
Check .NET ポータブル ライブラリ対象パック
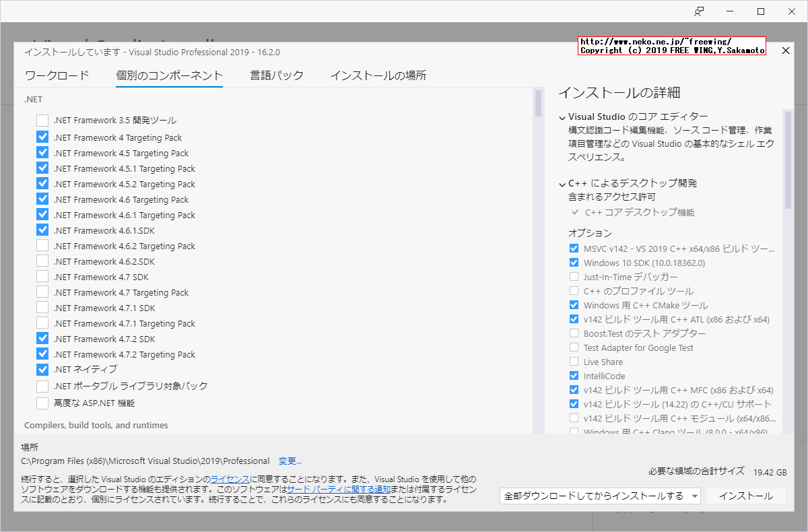pyautogui.click(x=42, y=385)
